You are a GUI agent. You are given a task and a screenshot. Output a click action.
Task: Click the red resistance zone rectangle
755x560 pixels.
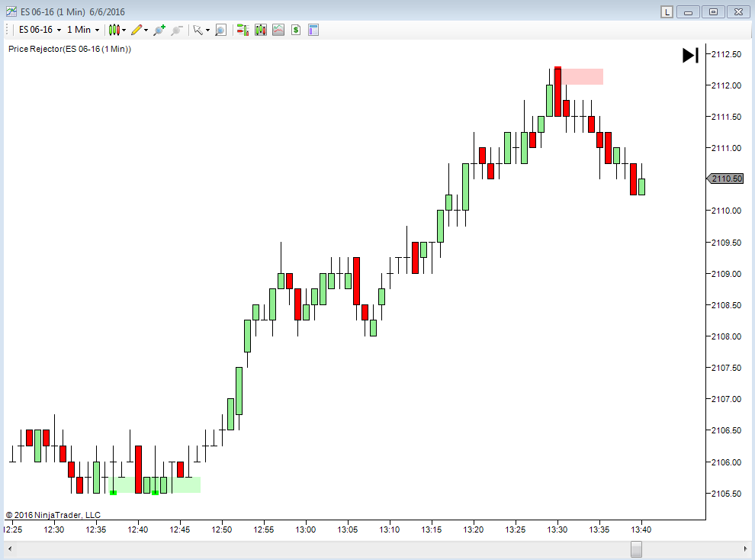click(583, 76)
